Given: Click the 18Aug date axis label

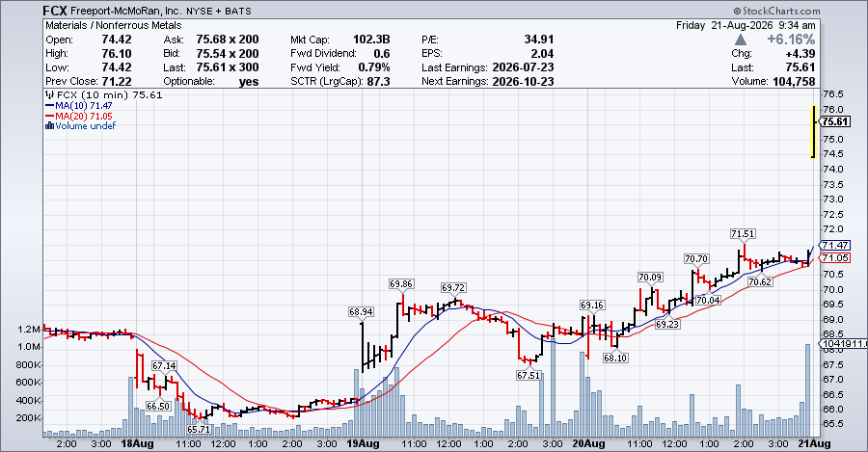Looking at the screenshot, I should [x=137, y=443].
